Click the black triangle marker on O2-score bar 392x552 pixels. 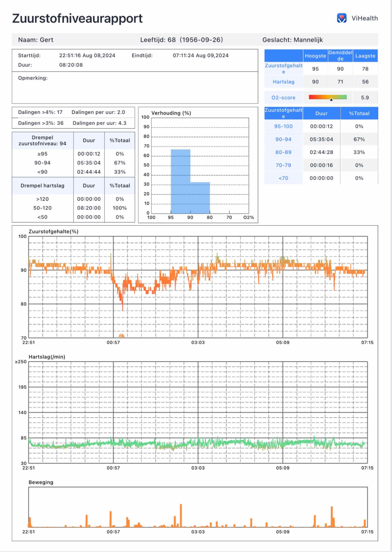[331, 99]
